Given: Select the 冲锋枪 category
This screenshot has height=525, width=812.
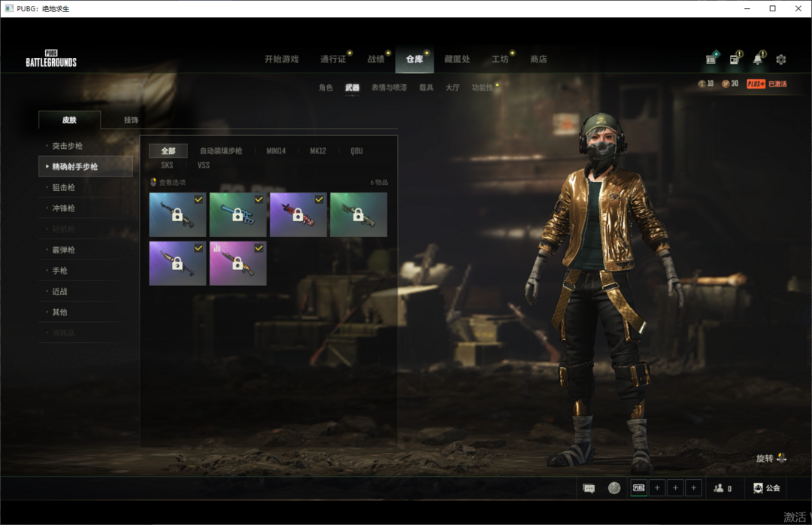Looking at the screenshot, I should tap(86, 208).
